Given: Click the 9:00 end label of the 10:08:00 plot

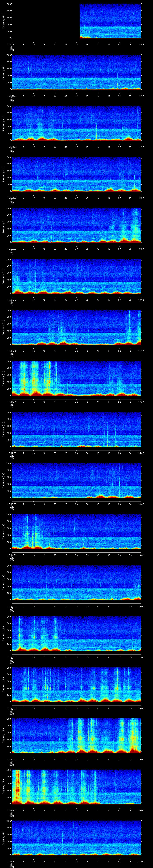Looking at the screenshot, I should click(141, 249).
